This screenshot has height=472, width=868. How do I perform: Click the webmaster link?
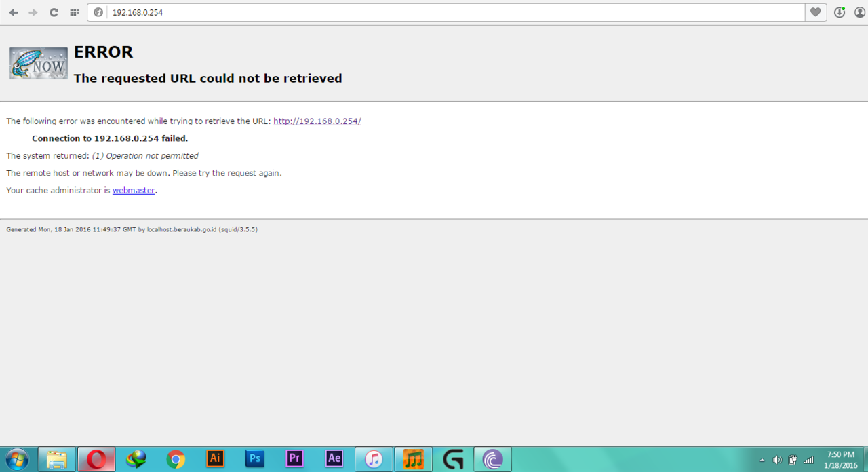(x=134, y=191)
